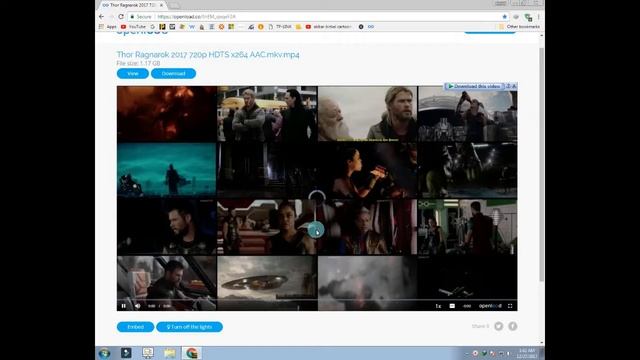Viewport: 640px width, 360px height.
Task: Close the Thor Ragnarok browser tab
Action: [161, 5]
